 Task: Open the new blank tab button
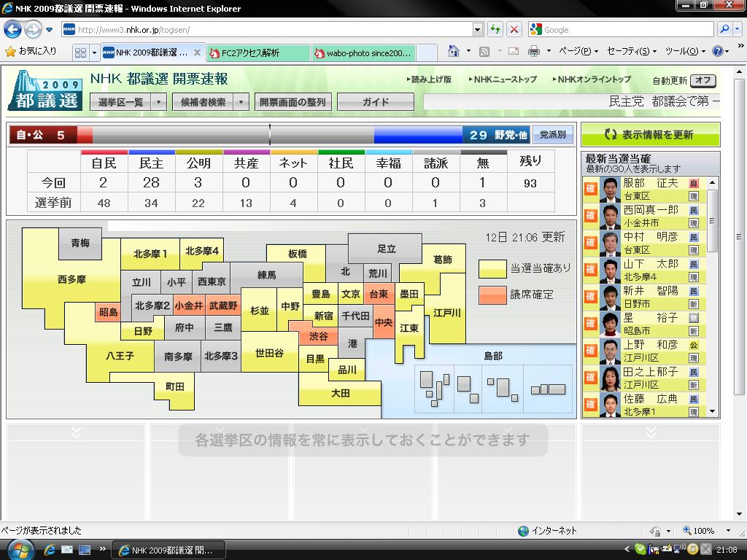427,52
